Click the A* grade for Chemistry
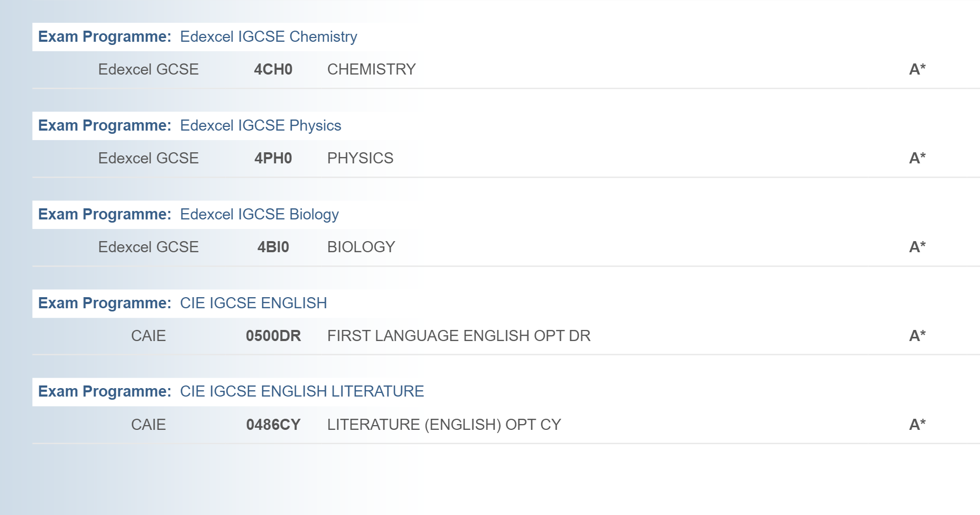Viewport: 980px width, 515px height. tap(917, 70)
